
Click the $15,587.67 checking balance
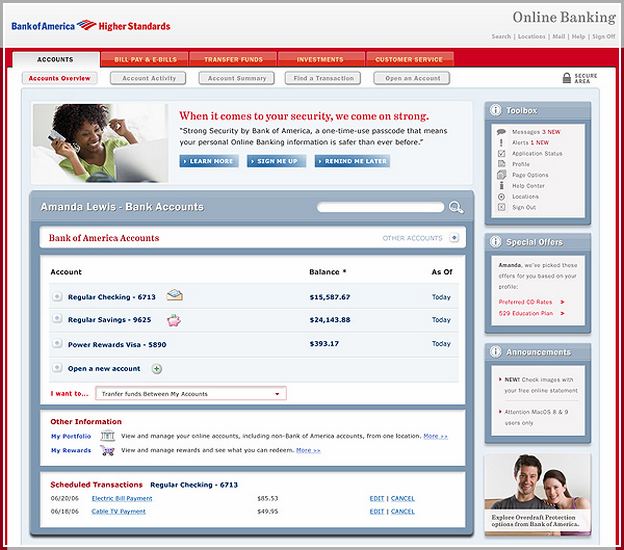[x=330, y=297]
